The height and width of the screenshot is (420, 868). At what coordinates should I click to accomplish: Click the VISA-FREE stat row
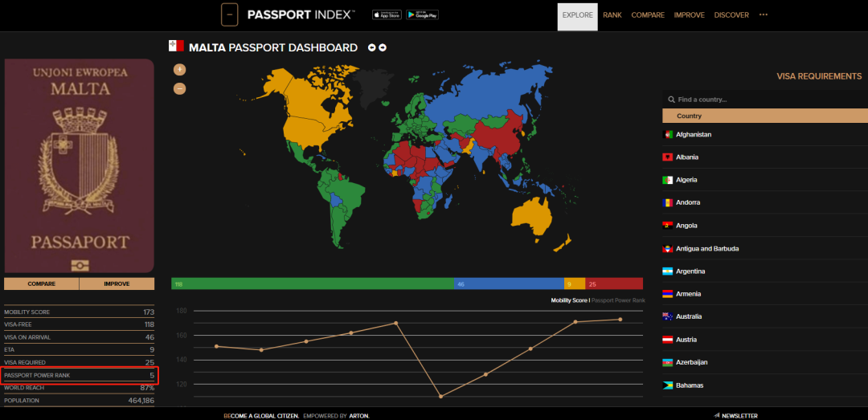[x=79, y=324]
